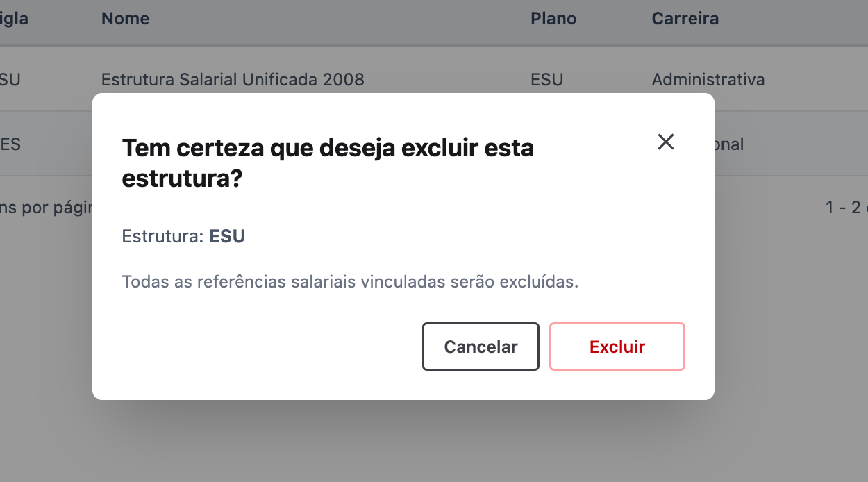Select the Carreira column header
Image resolution: width=868 pixels, height=482 pixels.
click(x=685, y=18)
